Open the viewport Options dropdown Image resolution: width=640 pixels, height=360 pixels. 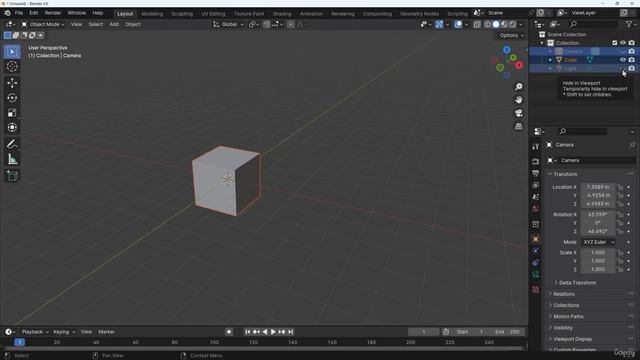511,36
